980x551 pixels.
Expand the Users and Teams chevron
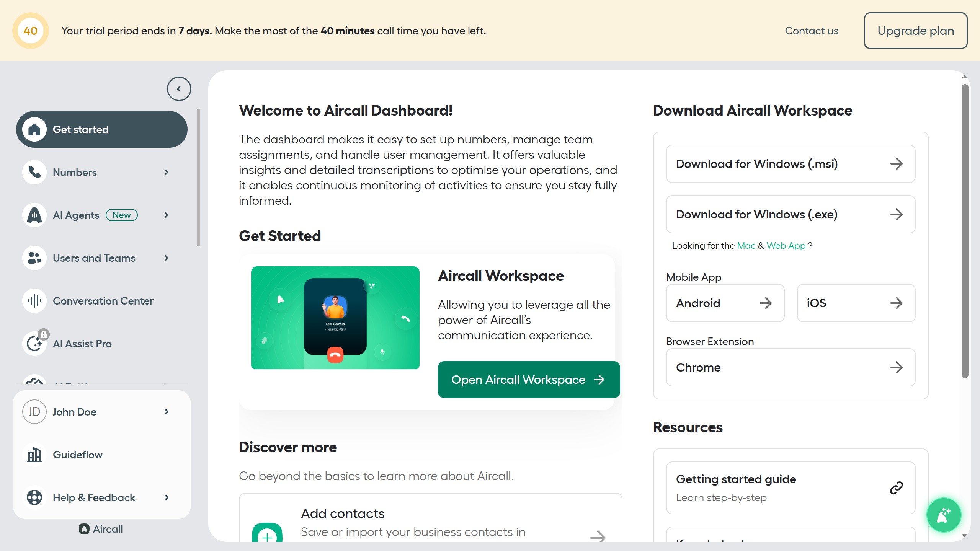167,258
